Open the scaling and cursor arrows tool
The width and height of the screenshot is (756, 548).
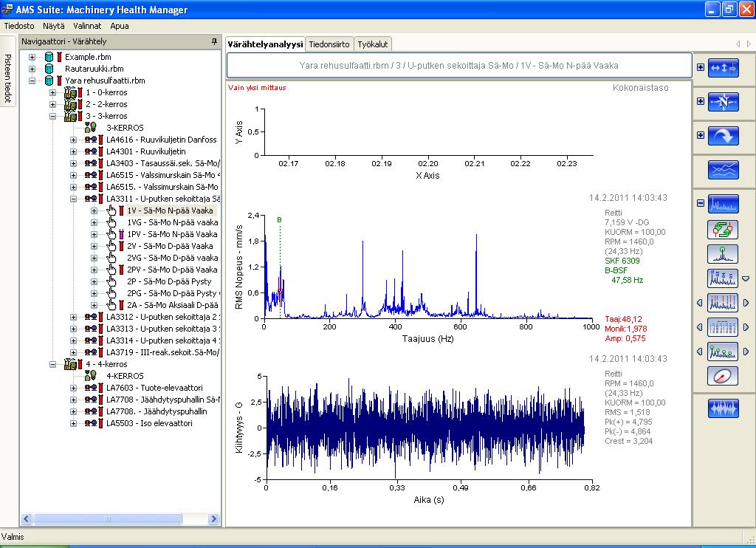tap(724, 68)
